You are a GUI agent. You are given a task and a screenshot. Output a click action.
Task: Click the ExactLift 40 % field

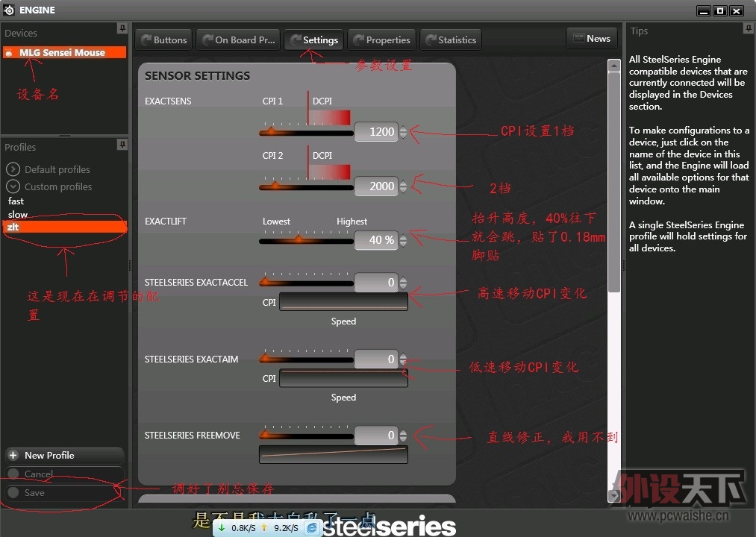[377, 239]
